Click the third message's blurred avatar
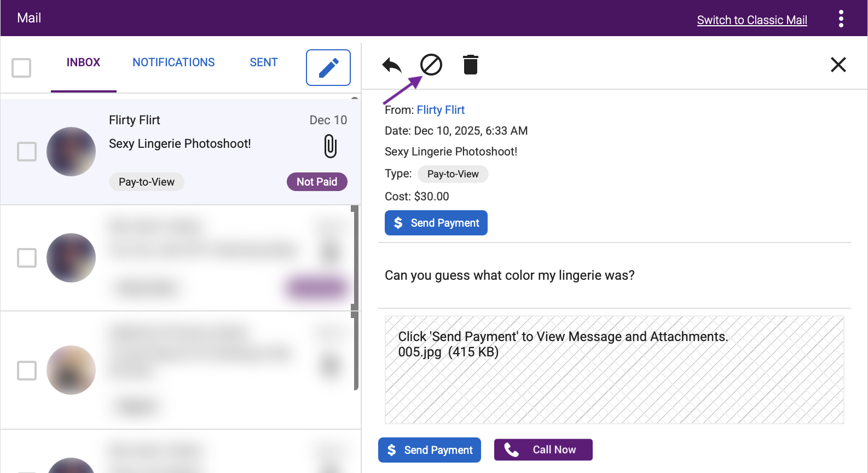The height and width of the screenshot is (473, 868). [71, 370]
